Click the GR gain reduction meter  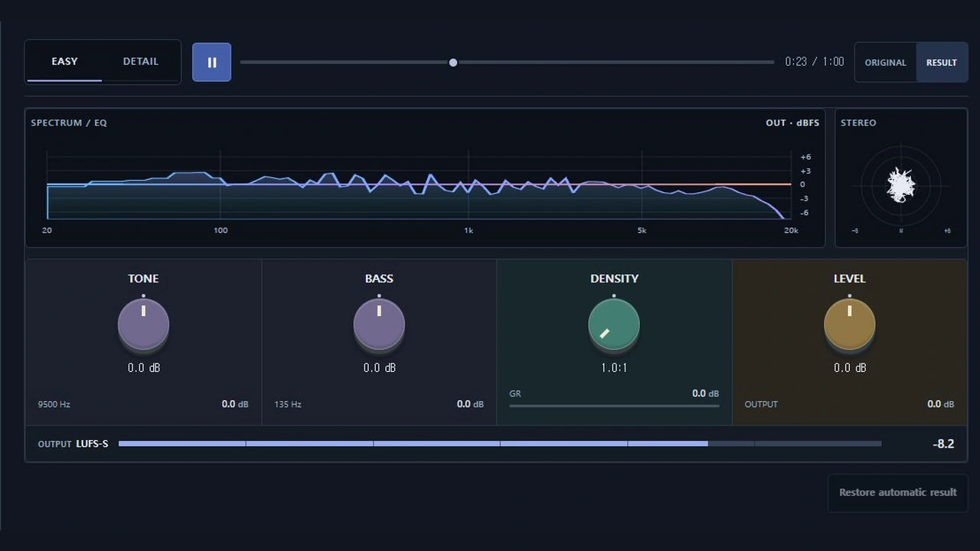click(x=614, y=406)
